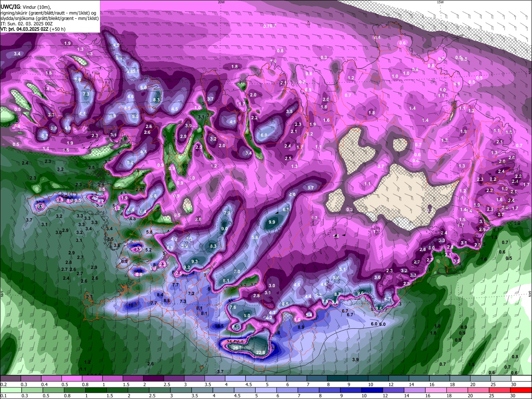Image resolution: width=532 pixels, height=399 pixels.
Task: Click the 5.0 value in the northwest
Action: coord(143,88)
